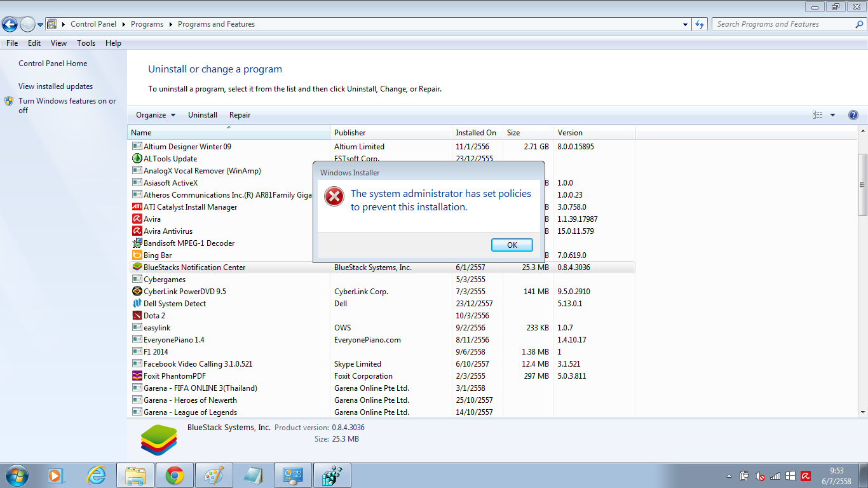
Task: Open the More view options arrow
Action: (x=832, y=115)
